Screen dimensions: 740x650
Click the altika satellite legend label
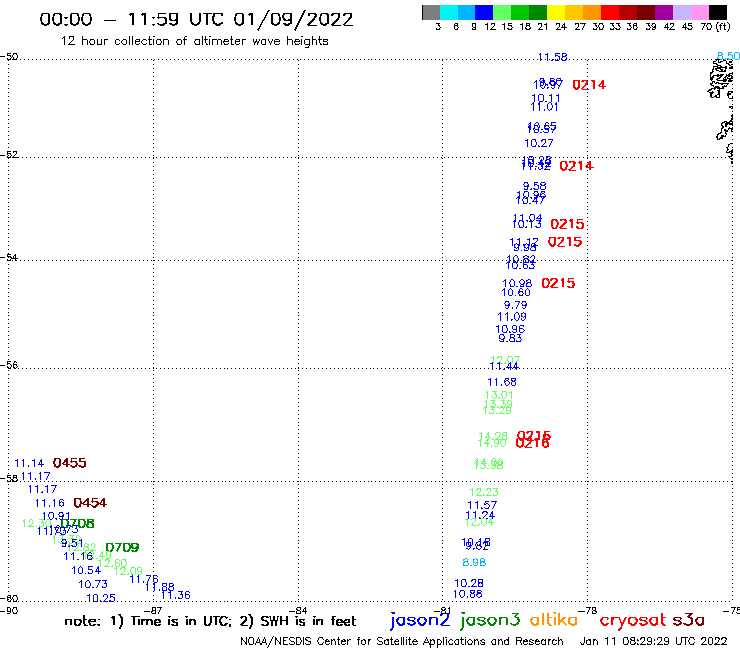click(x=554, y=620)
